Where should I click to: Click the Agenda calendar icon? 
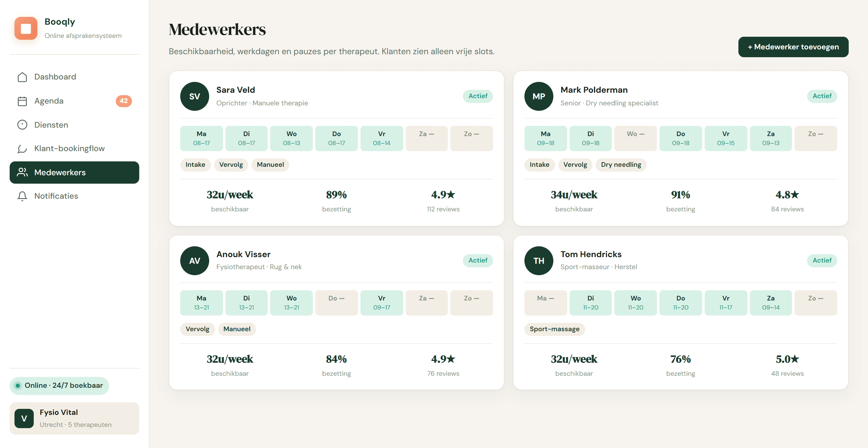pyautogui.click(x=22, y=101)
